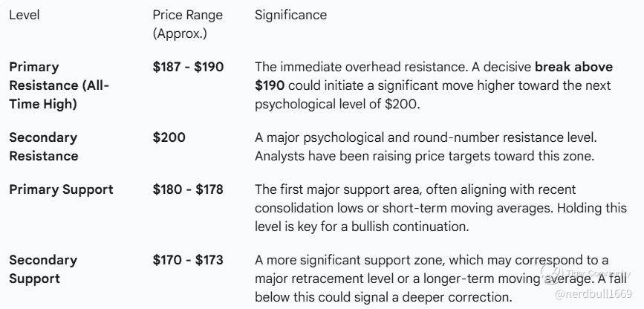The image size is (644, 309).
Task: Click the "psychological level of $200" text
Action: [337, 104]
